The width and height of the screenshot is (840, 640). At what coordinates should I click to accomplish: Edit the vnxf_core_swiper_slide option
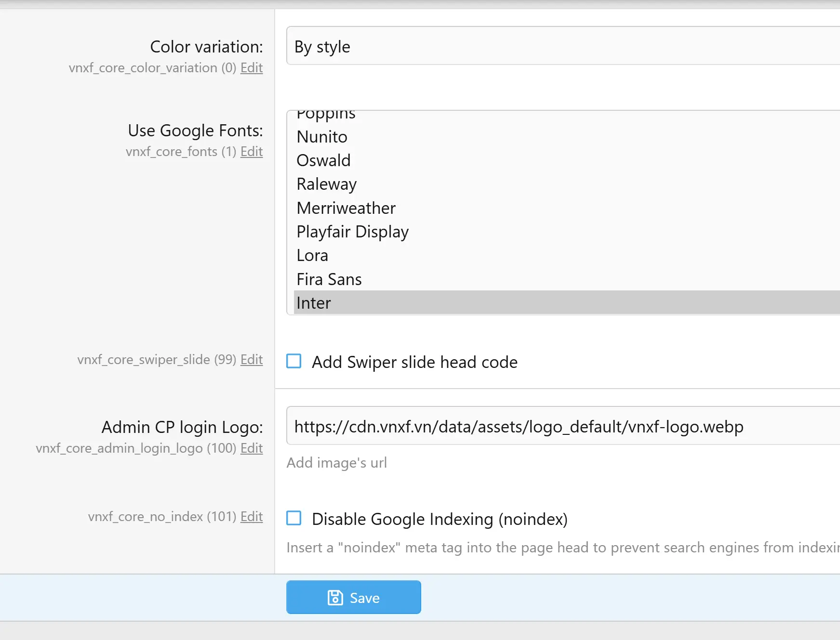[252, 360]
